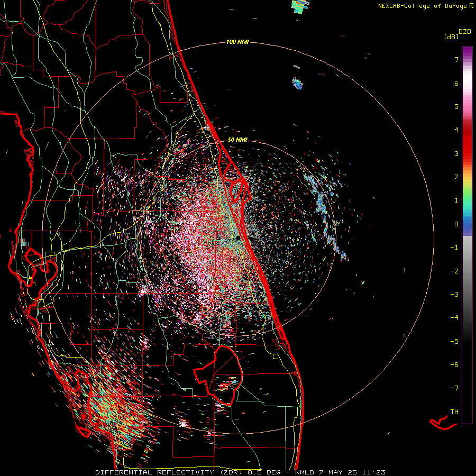The width and height of the screenshot is (476, 476).
Task: Click the 0 dB tick on the color scale
Action: tap(456, 224)
